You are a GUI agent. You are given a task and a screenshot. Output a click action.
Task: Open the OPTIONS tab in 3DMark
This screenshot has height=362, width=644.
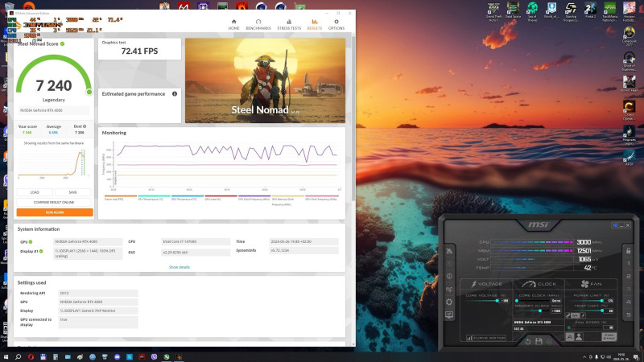pyautogui.click(x=336, y=25)
